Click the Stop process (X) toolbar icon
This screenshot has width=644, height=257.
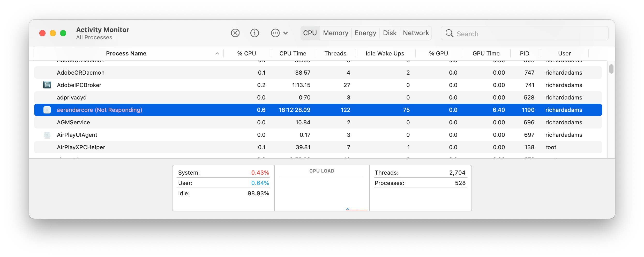235,33
